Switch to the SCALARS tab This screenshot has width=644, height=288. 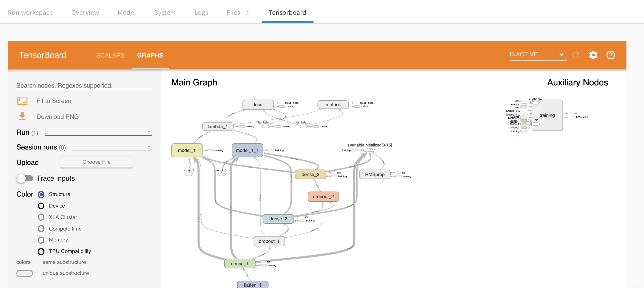(110, 55)
